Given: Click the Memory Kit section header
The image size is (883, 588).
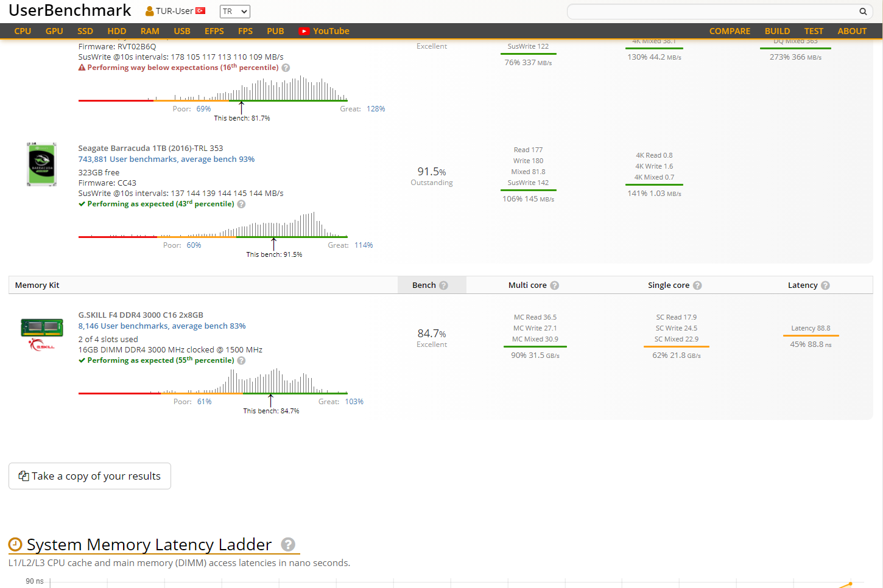Looking at the screenshot, I should (x=37, y=285).
